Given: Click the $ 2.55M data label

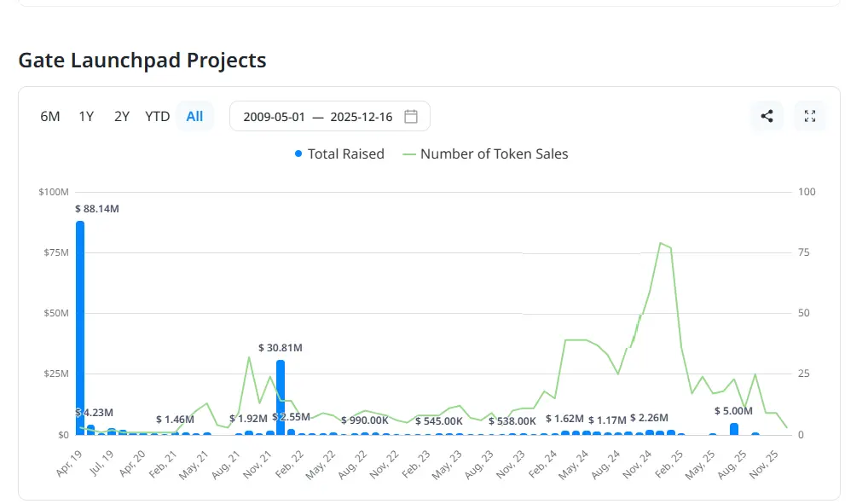Looking at the screenshot, I should click(x=291, y=417).
